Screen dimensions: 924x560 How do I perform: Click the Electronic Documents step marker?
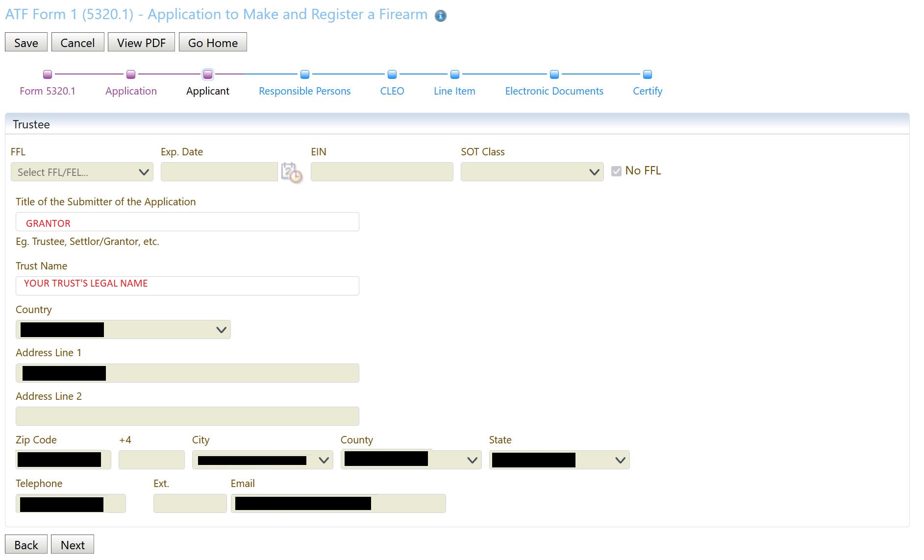click(x=554, y=74)
